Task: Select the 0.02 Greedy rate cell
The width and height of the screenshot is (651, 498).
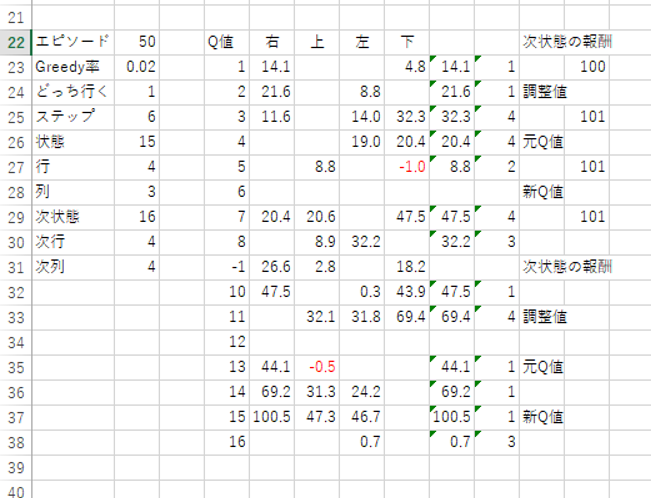Action: [137, 67]
